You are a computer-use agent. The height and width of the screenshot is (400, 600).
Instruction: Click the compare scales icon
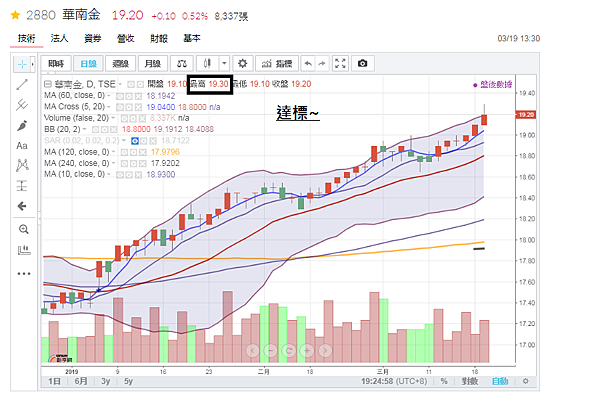pyautogui.click(x=182, y=64)
